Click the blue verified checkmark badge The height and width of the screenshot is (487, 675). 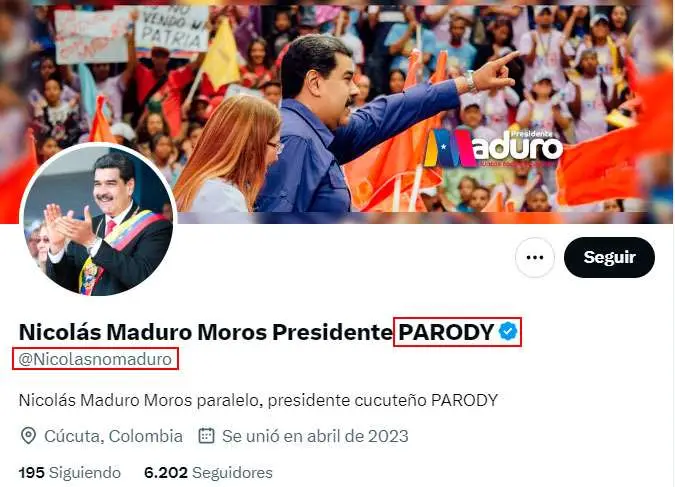(x=508, y=332)
